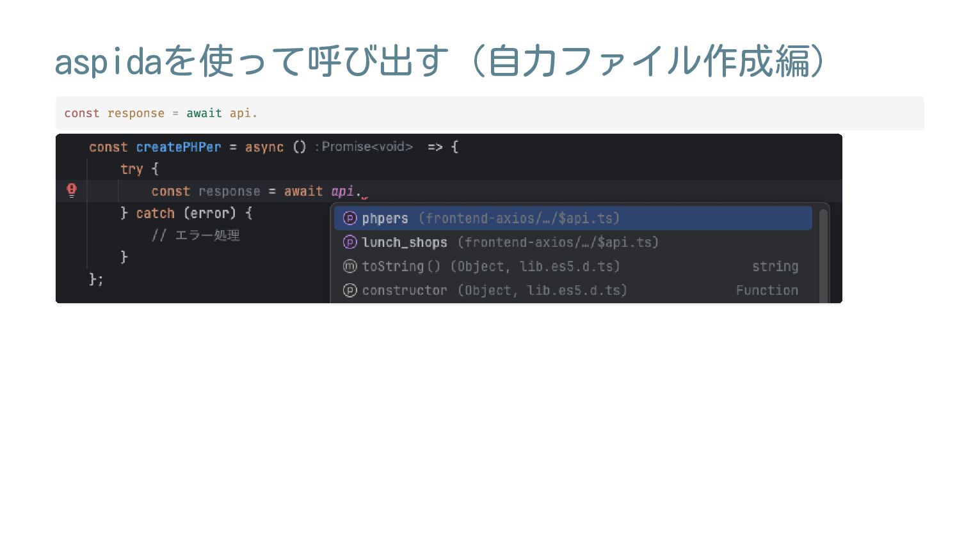Click 'string' return type of toString()
The image size is (980, 552).
[x=775, y=266]
